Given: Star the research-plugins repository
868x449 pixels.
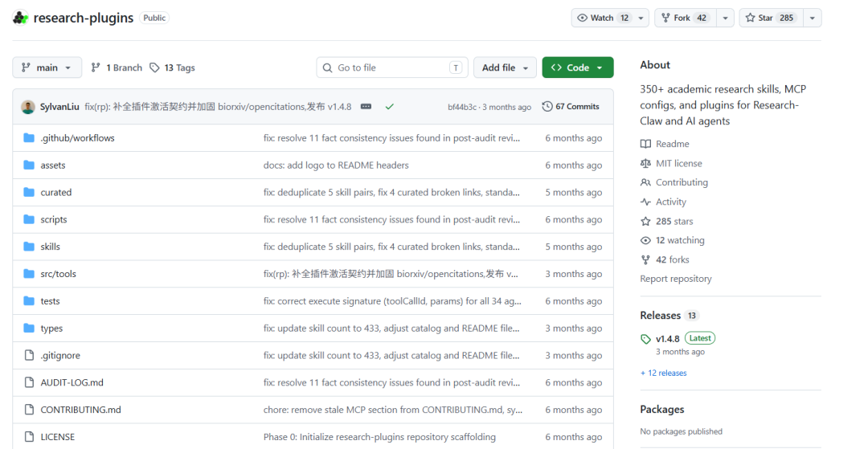Looking at the screenshot, I should pyautogui.click(x=771, y=18).
